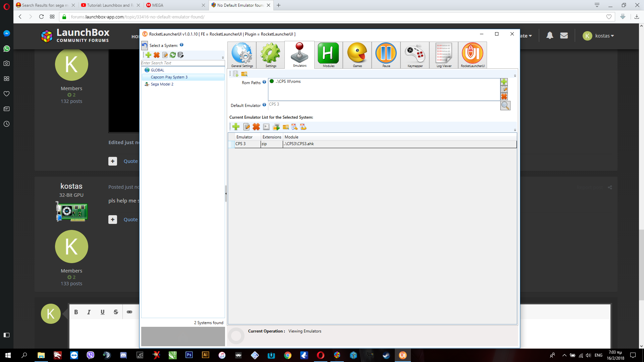Screen dimensions: 644x362
Task: Click the blue undo arrow beside Select a System
Action: 145,46
